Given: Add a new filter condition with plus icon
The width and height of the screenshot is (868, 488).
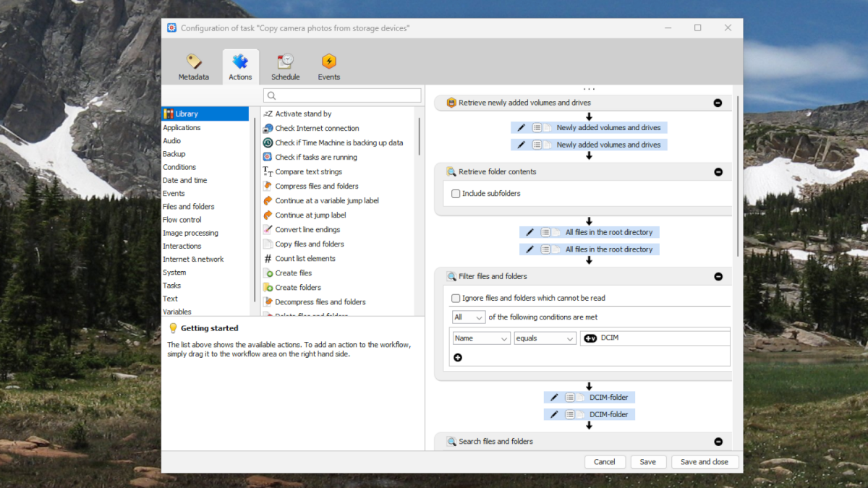Looking at the screenshot, I should coord(458,357).
